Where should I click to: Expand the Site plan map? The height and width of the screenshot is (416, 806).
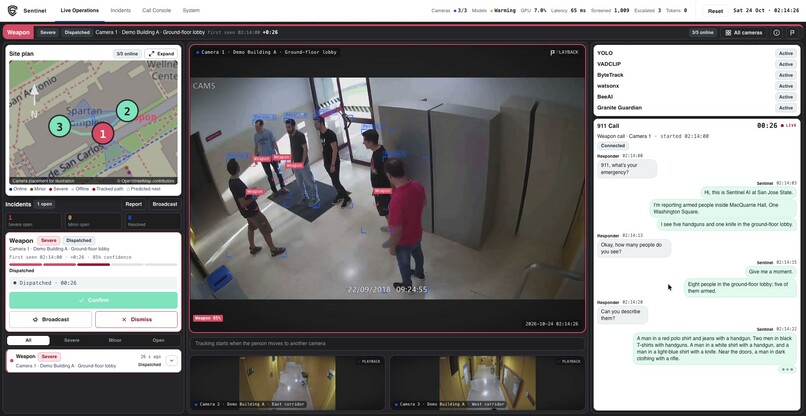click(161, 53)
